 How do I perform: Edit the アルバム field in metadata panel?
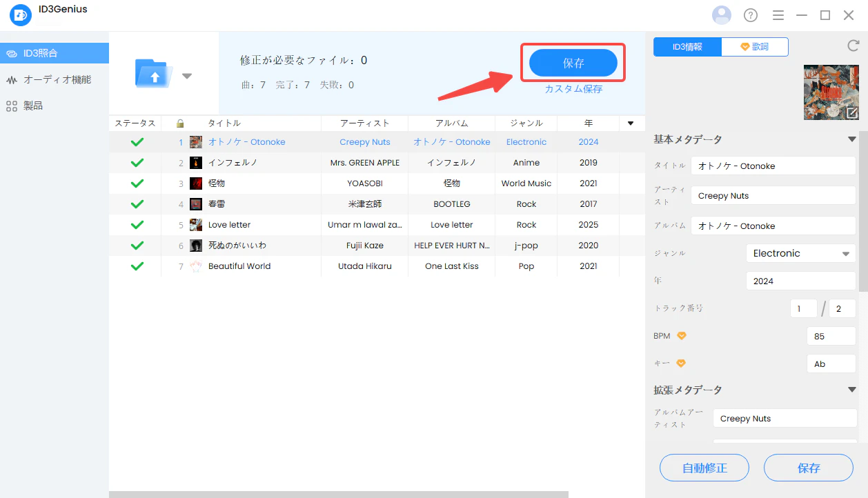tap(773, 226)
